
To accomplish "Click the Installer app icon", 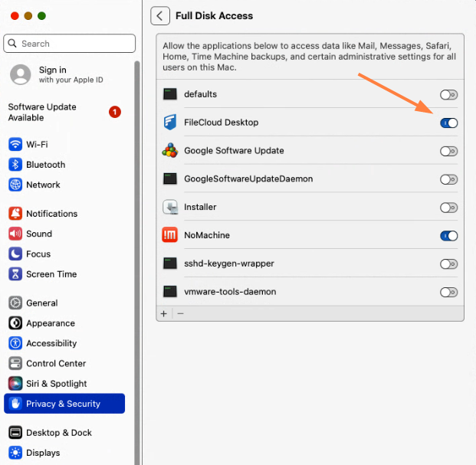I will (x=170, y=207).
